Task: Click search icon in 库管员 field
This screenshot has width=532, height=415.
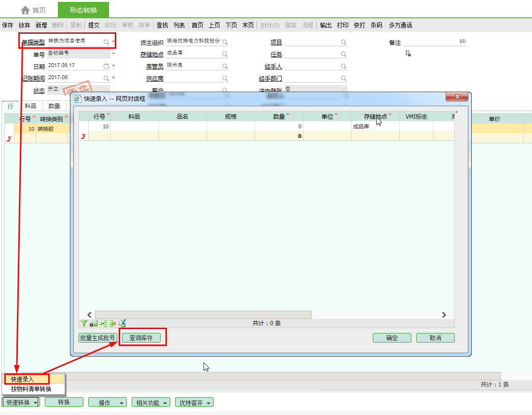Action: point(225,66)
